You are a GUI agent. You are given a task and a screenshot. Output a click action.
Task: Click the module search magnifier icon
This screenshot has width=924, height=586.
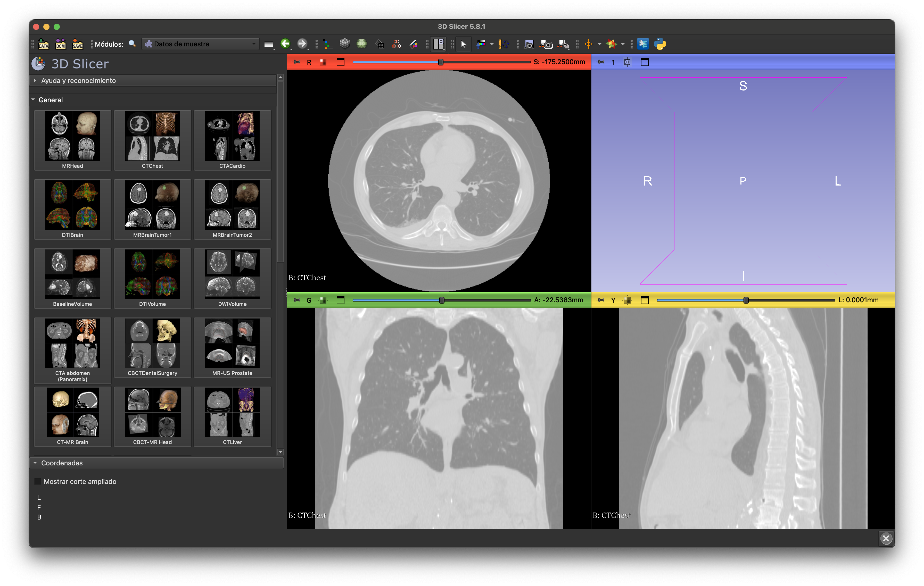click(132, 44)
